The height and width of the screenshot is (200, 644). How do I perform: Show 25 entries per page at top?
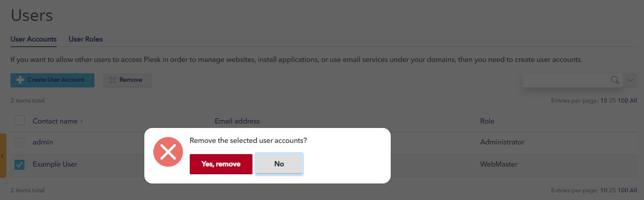pyautogui.click(x=612, y=101)
